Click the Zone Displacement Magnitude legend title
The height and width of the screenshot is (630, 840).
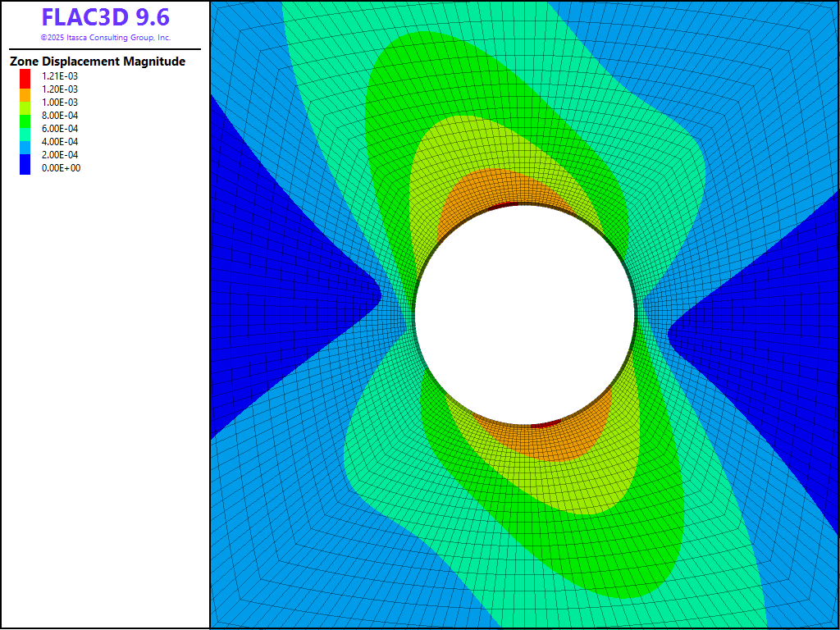click(97, 62)
